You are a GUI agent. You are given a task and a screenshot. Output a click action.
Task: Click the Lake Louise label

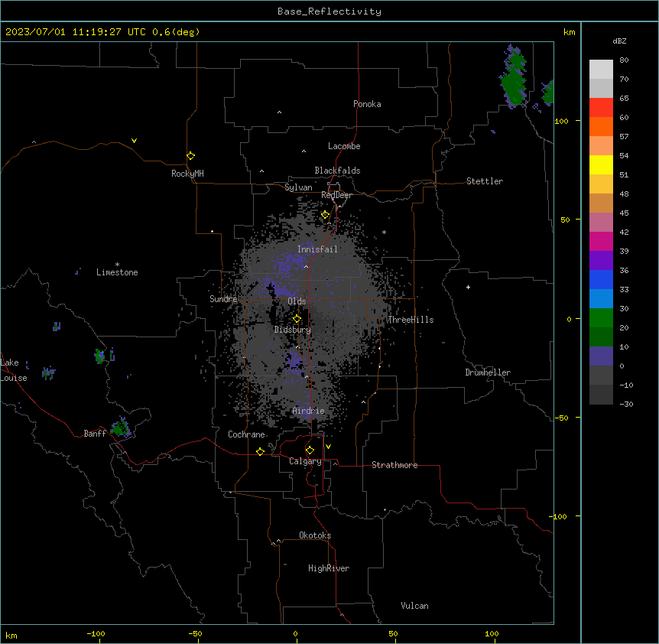click(x=12, y=370)
